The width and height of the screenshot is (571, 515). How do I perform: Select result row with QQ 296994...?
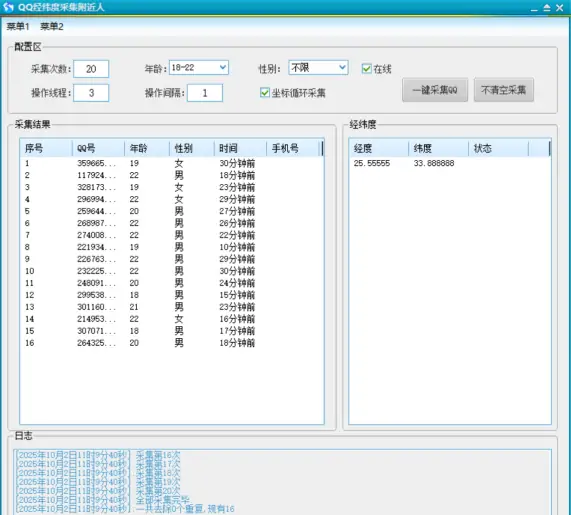[172, 199]
